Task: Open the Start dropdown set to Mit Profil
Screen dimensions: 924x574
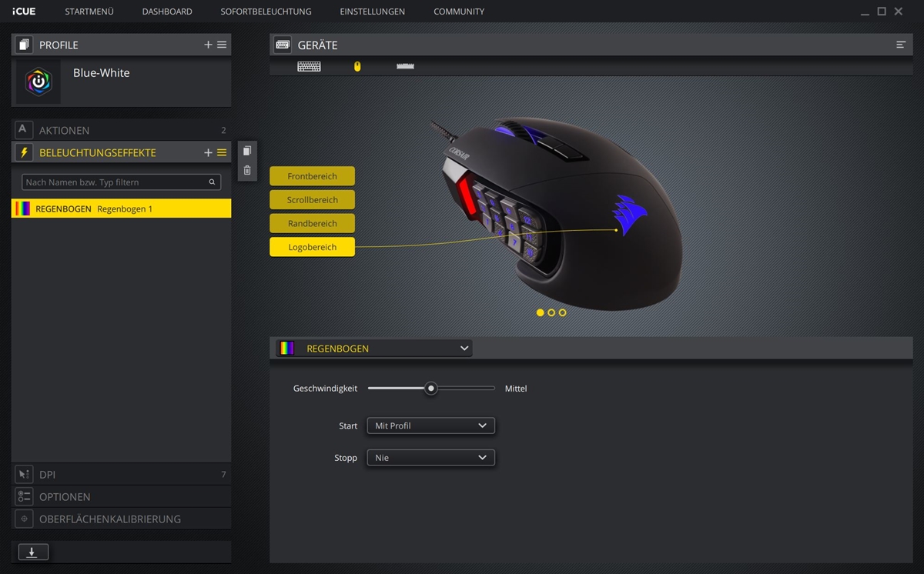Action: click(x=430, y=425)
